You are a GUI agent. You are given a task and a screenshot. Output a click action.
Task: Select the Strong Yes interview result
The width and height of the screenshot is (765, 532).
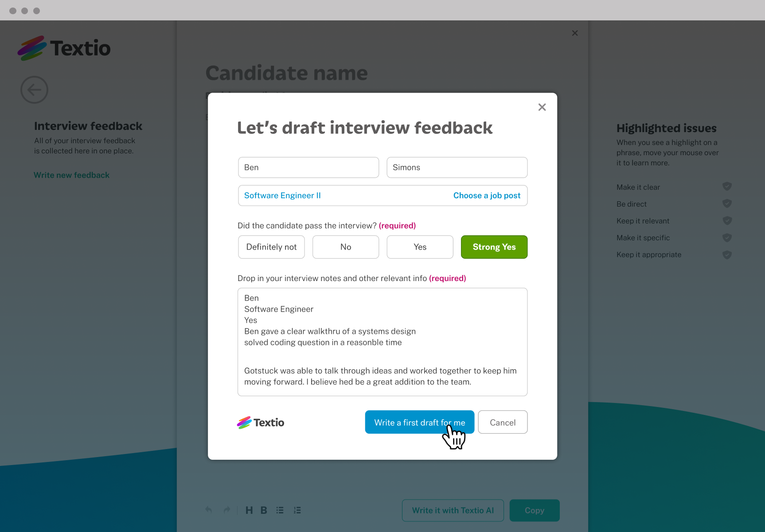tap(494, 247)
